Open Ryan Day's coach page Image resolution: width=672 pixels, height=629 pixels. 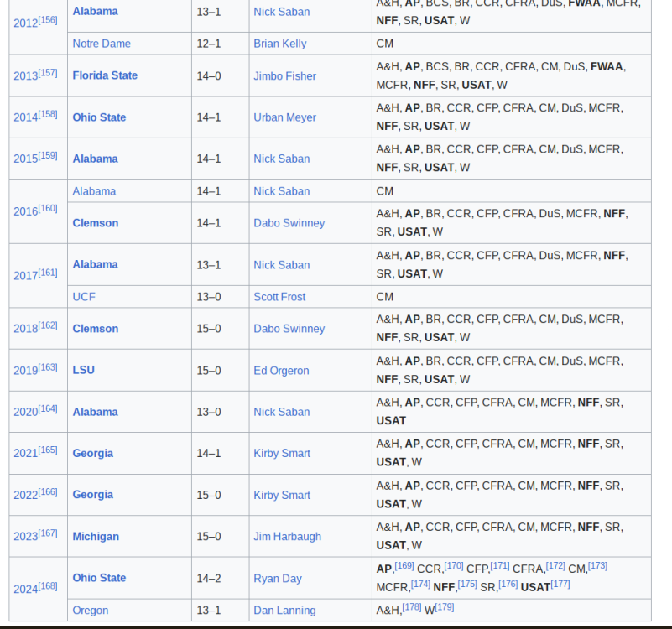[277, 579]
